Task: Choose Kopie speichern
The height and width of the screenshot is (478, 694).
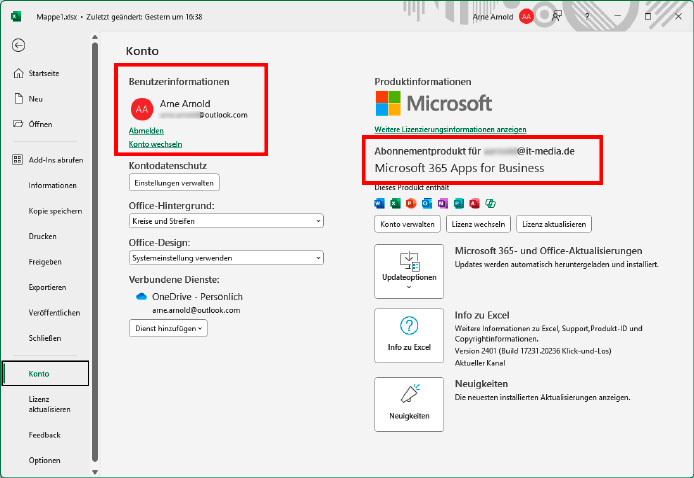Action: point(55,211)
